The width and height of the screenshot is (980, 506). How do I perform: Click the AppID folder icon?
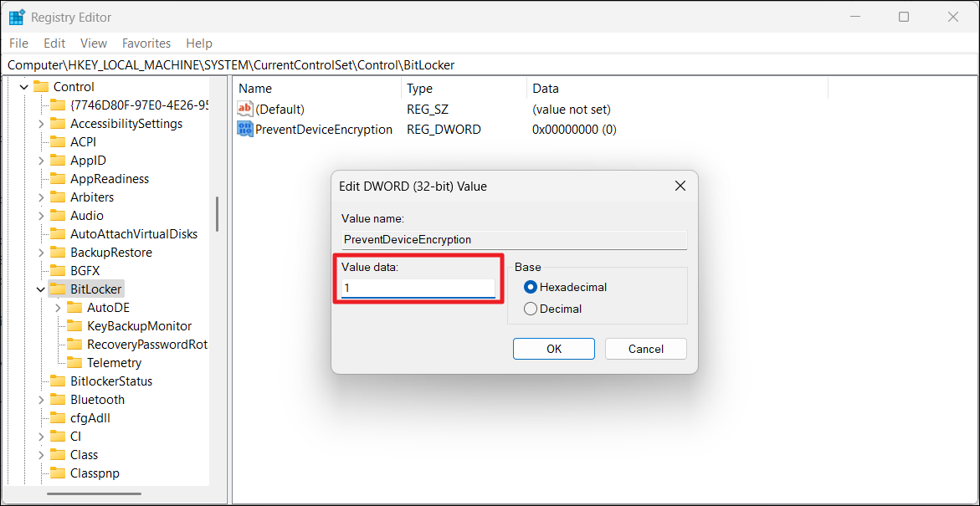click(58, 161)
